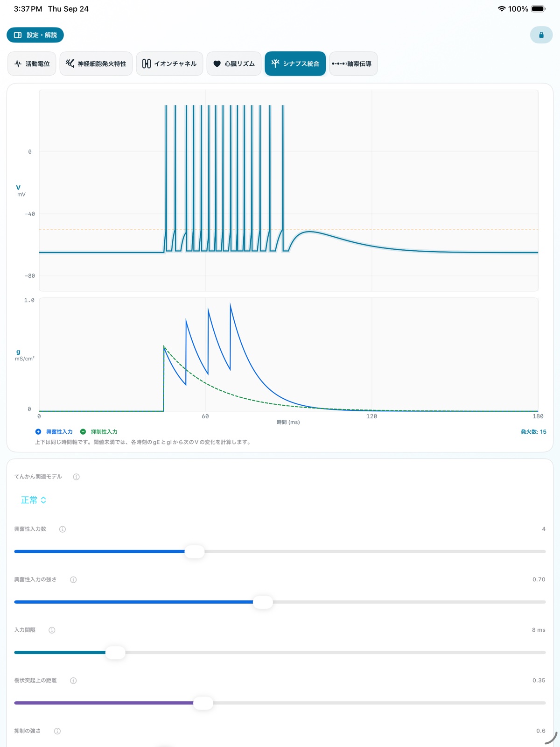This screenshot has height=747, width=560.
Task: Click the 入力間隔 slider thumb
Action: pyautogui.click(x=115, y=652)
